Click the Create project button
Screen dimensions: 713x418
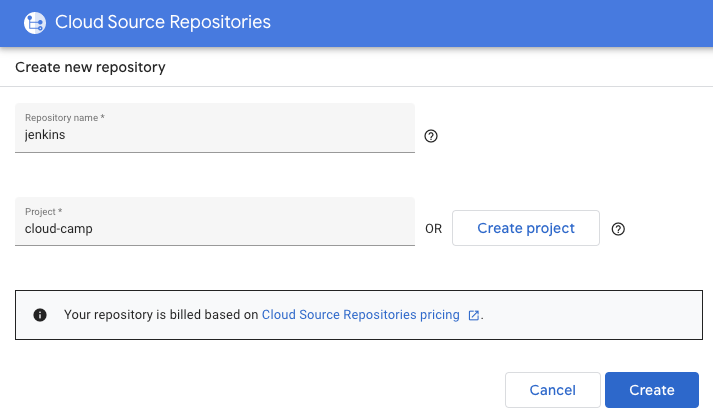pos(526,228)
